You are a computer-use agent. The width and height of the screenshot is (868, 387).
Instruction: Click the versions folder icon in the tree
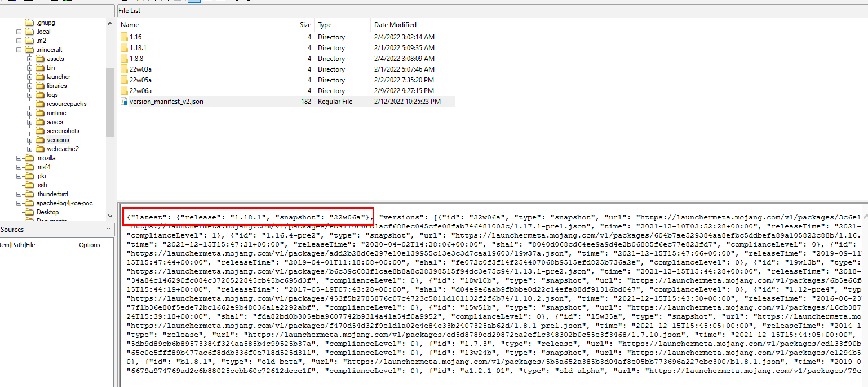[40, 140]
